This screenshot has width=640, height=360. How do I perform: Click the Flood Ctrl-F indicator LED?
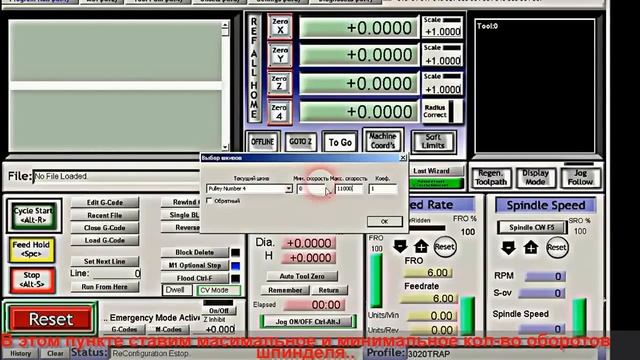236,278
